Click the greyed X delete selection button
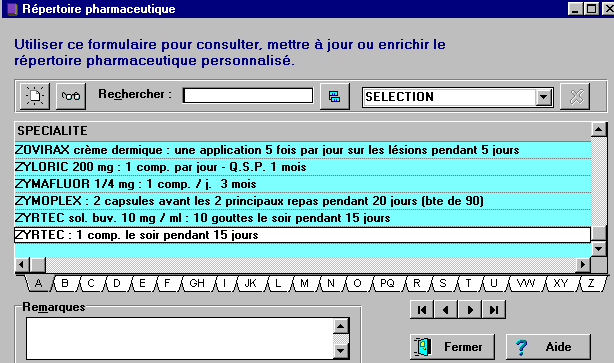Viewport: 614px width, 363px height. (x=575, y=96)
